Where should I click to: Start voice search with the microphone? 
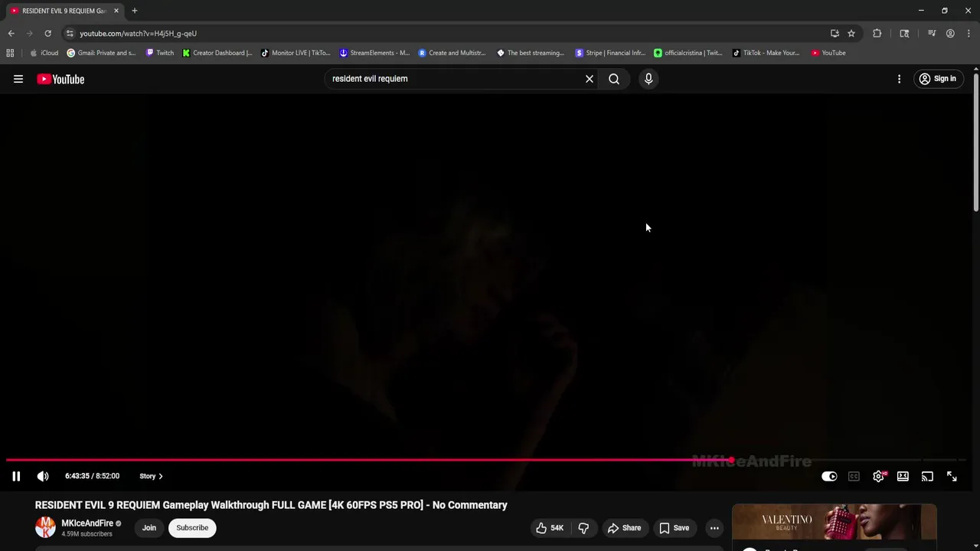click(x=648, y=79)
